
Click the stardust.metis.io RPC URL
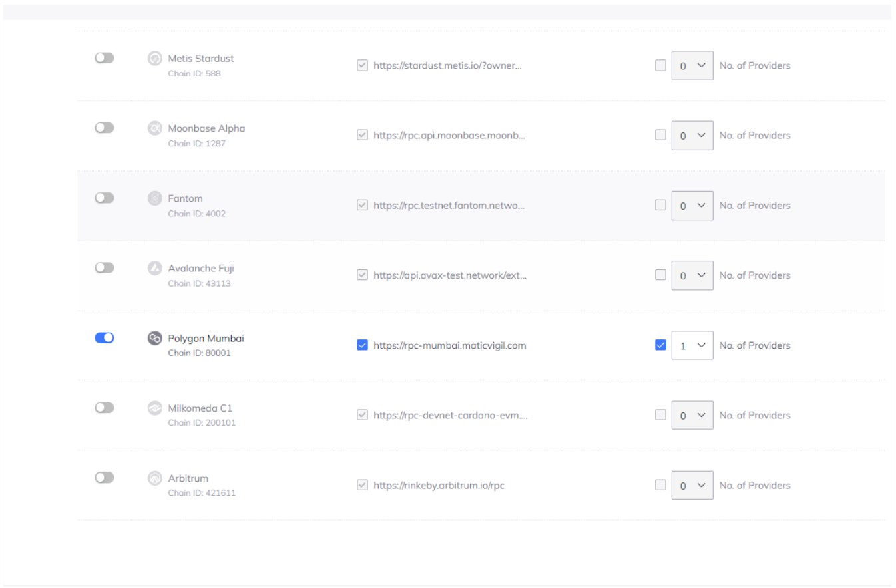click(x=447, y=65)
